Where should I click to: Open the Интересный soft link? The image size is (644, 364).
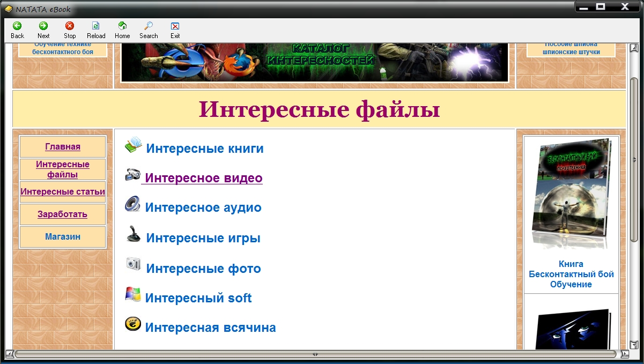[x=198, y=298]
